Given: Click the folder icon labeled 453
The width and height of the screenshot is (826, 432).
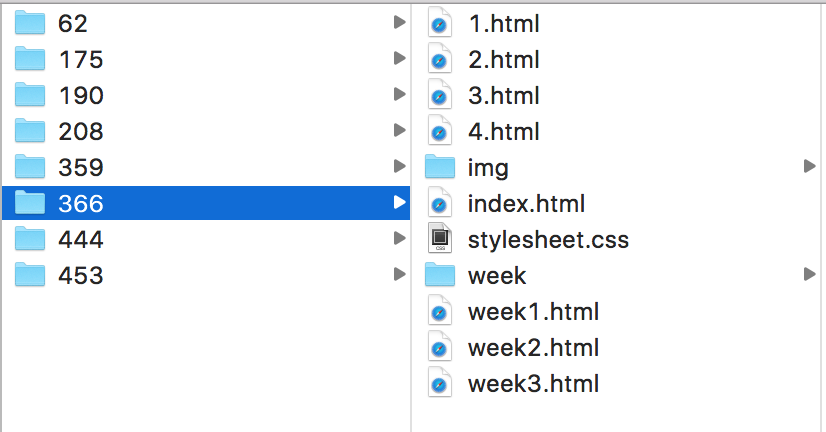Looking at the screenshot, I should tap(30, 275).
